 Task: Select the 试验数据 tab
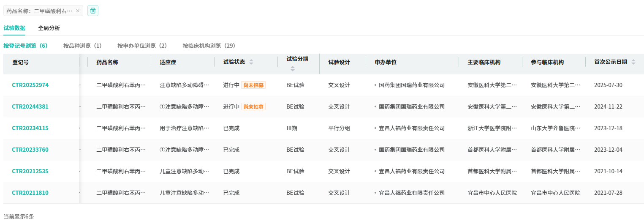[x=14, y=28]
